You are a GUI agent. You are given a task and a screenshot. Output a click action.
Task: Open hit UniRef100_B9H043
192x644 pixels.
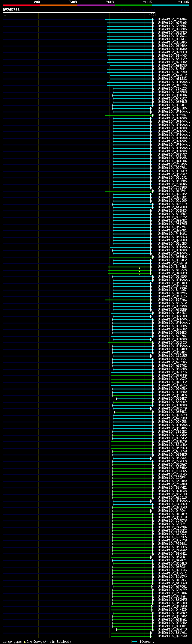pyautogui.click(x=172, y=56)
